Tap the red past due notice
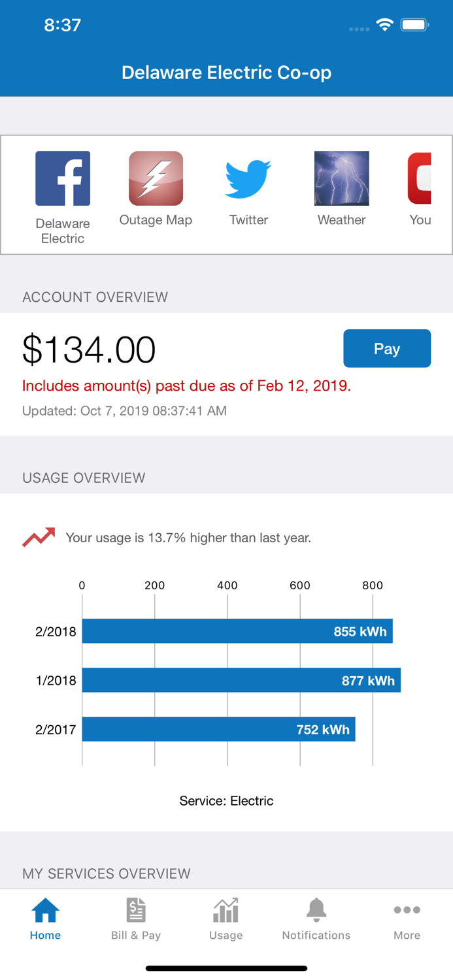The width and height of the screenshot is (453, 980). tap(186, 385)
